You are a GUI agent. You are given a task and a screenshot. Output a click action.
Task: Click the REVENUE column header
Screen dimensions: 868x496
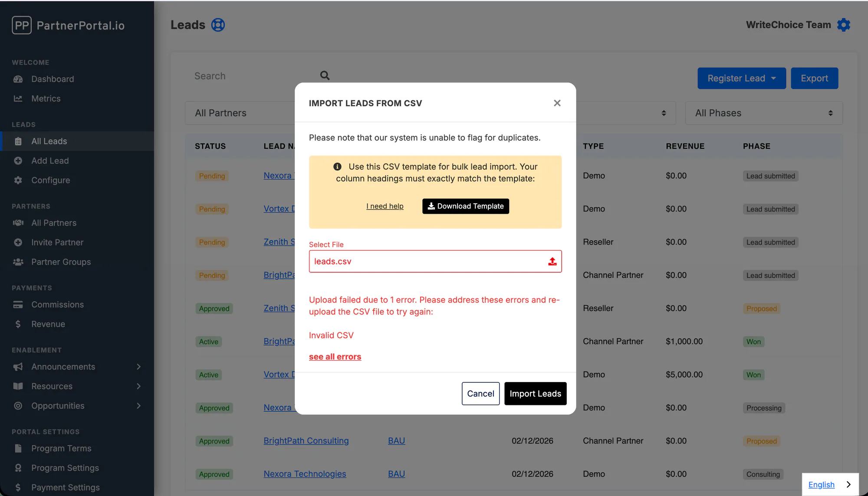pyautogui.click(x=685, y=147)
